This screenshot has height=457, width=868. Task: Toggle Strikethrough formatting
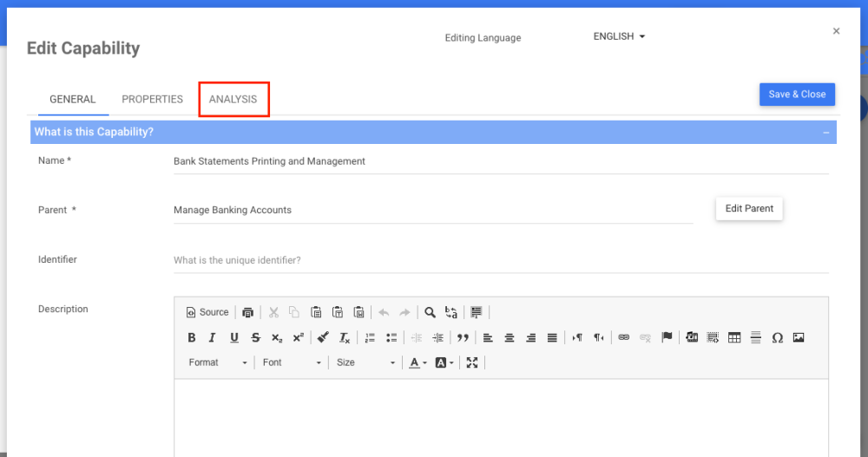[255, 337]
